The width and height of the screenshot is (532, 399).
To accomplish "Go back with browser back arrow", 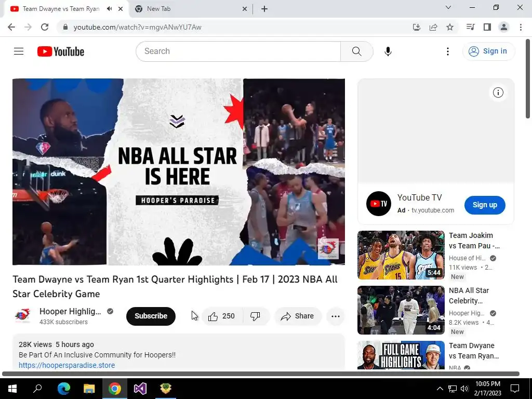I will pos(11,27).
